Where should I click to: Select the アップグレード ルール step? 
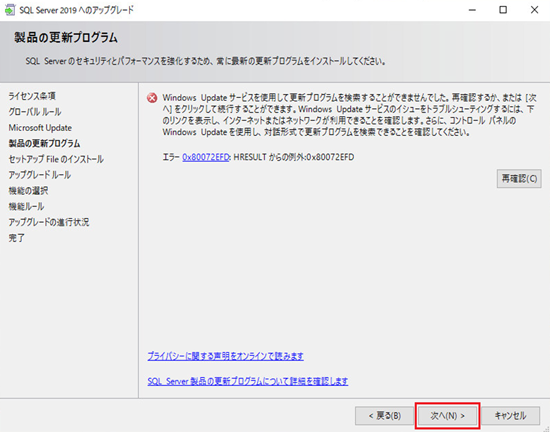(40, 175)
